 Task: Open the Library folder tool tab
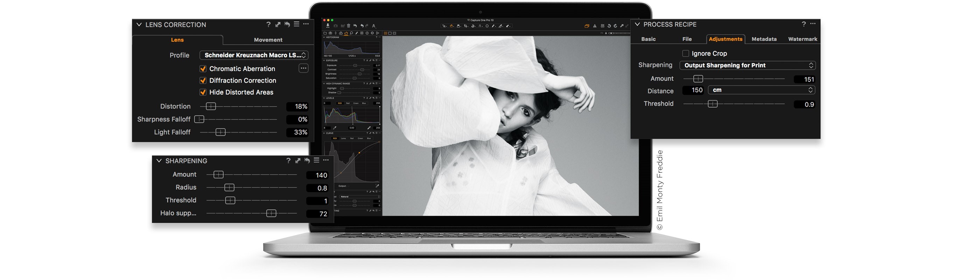(325, 33)
